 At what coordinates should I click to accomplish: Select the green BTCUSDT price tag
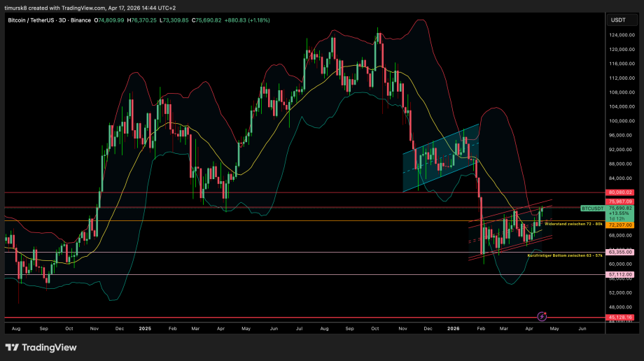pyautogui.click(x=591, y=208)
